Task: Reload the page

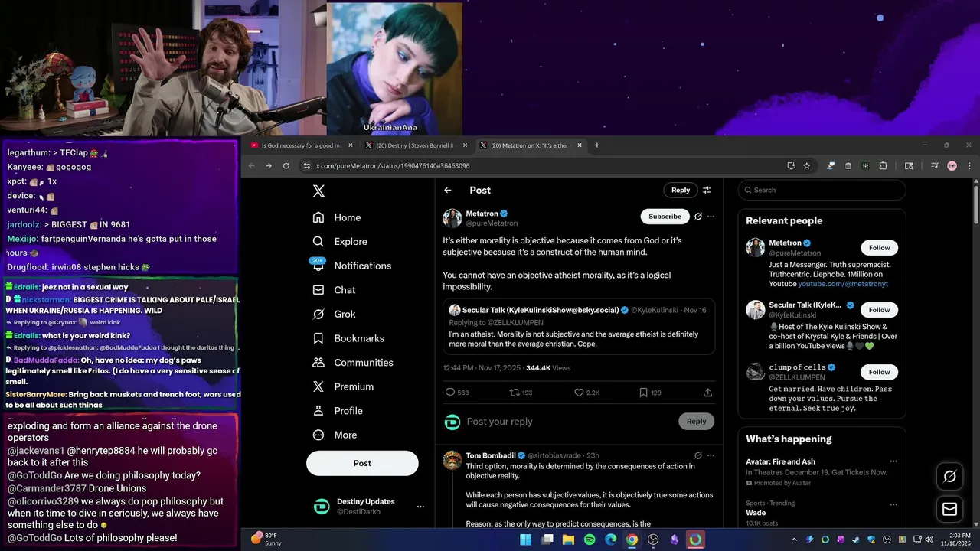Action: (286, 165)
